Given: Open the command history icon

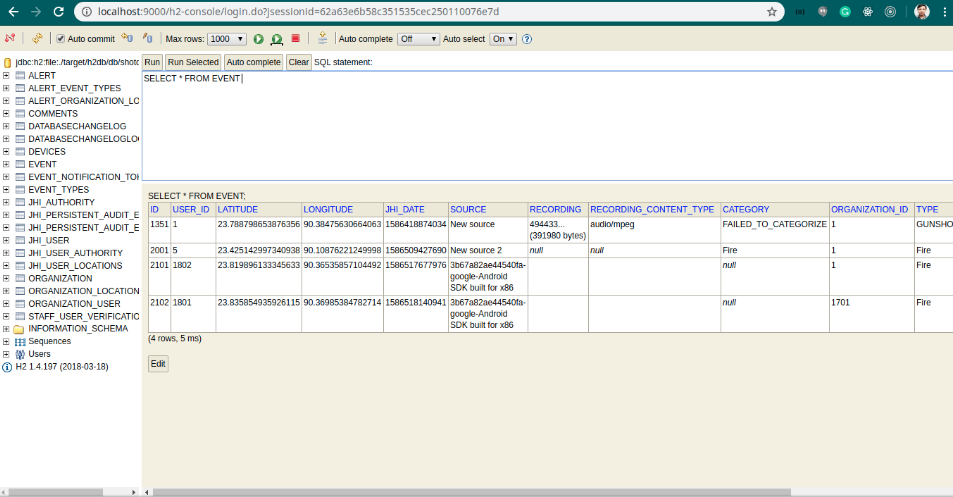Looking at the screenshot, I should tap(322, 39).
